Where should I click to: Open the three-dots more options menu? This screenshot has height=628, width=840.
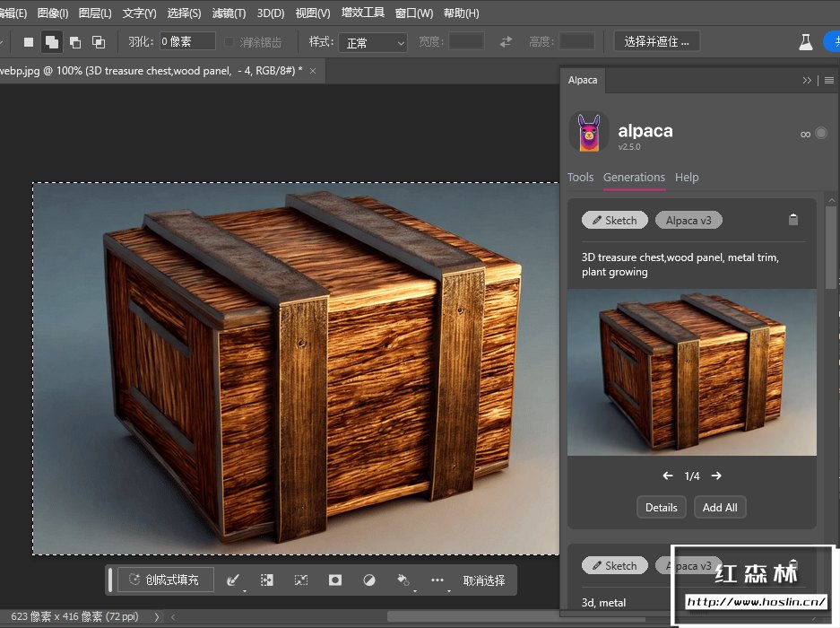click(437, 580)
